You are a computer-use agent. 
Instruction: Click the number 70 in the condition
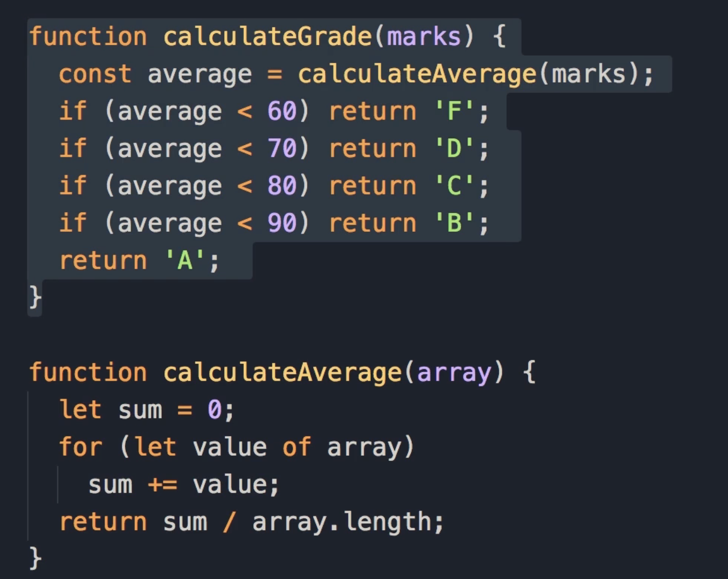click(282, 149)
